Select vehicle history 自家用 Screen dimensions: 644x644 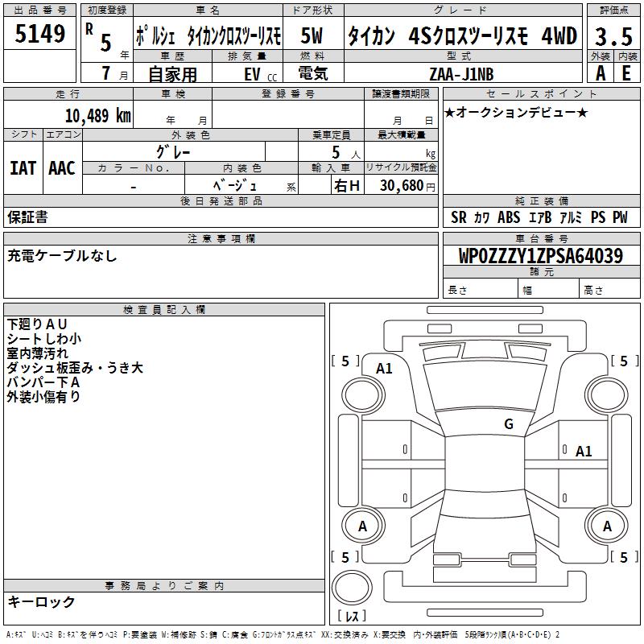(172, 74)
